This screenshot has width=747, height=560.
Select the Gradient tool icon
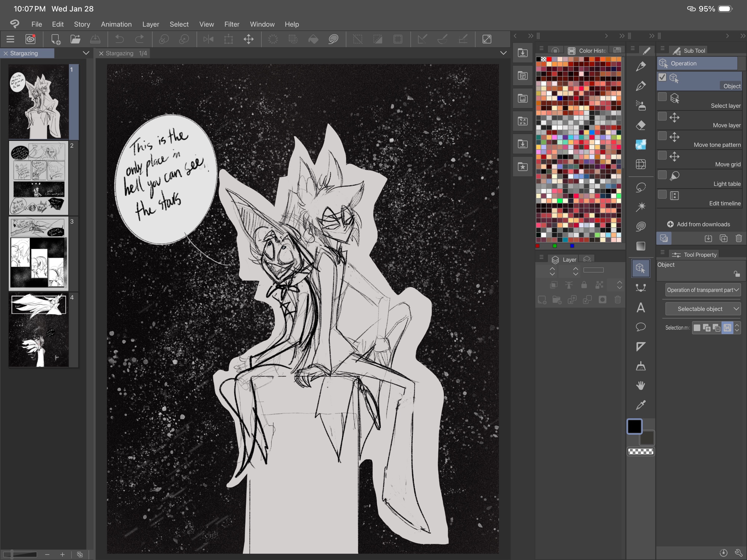(641, 246)
